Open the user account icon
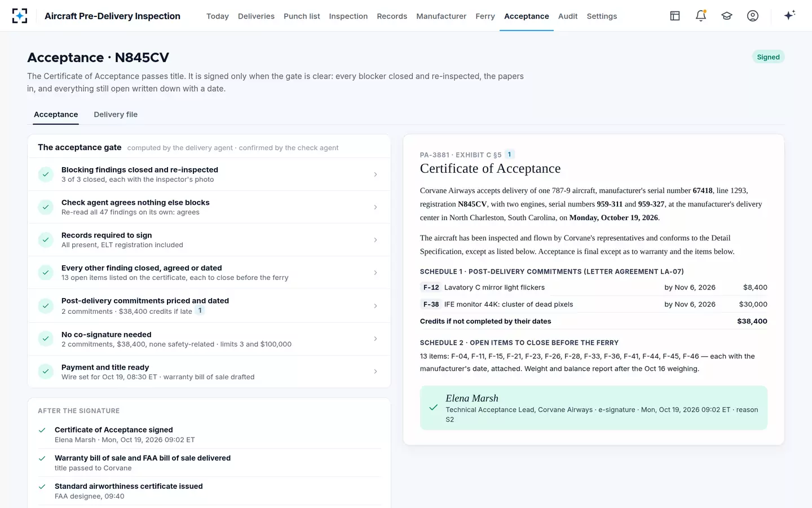This screenshot has width=812, height=508. click(x=753, y=16)
